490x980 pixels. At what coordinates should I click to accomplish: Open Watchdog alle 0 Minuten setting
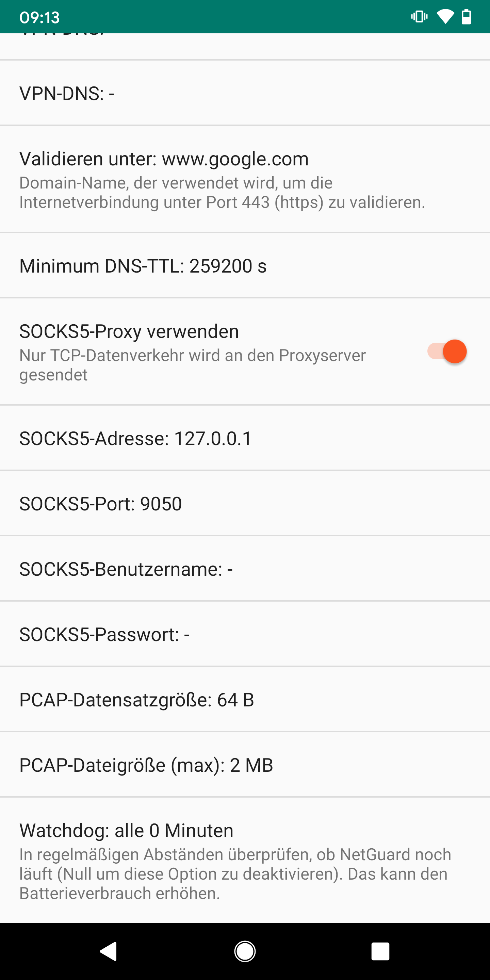245,860
